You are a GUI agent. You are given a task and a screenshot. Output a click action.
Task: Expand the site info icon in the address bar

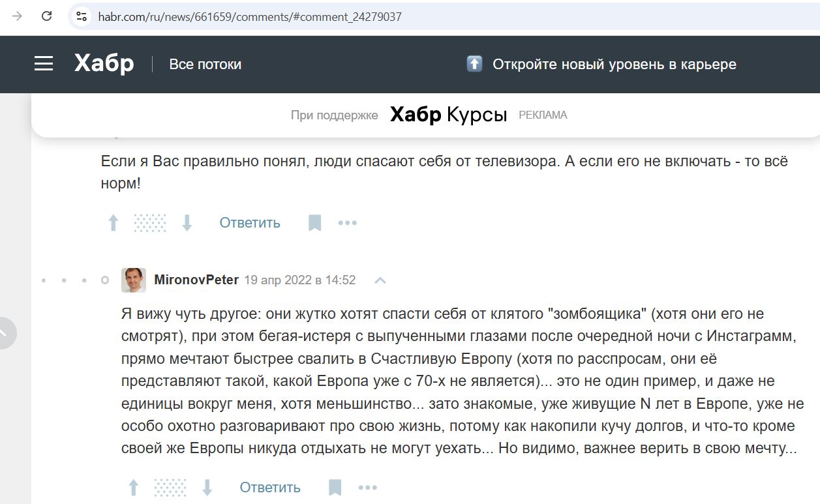81,16
